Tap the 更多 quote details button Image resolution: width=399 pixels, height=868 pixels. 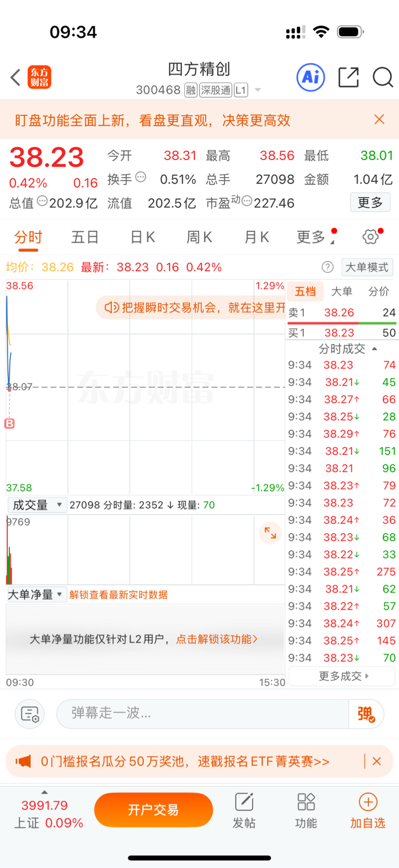tap(370, 202)
